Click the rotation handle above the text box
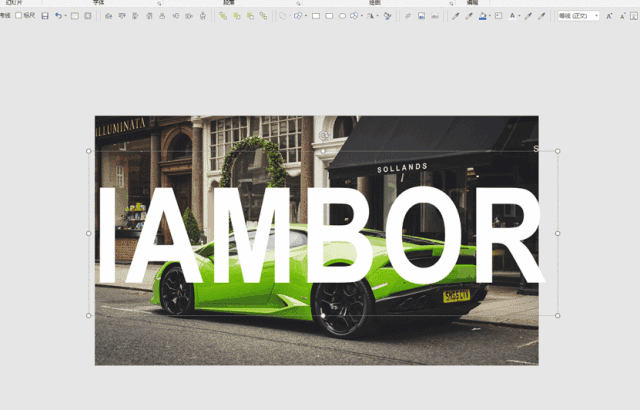The width and height of the screenshot is (640, 410). tap(323, 135)
